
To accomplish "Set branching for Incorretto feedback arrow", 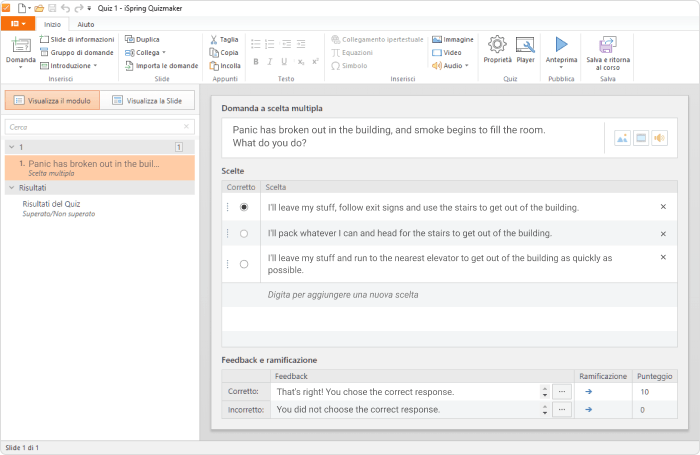I will coord(588,409).
